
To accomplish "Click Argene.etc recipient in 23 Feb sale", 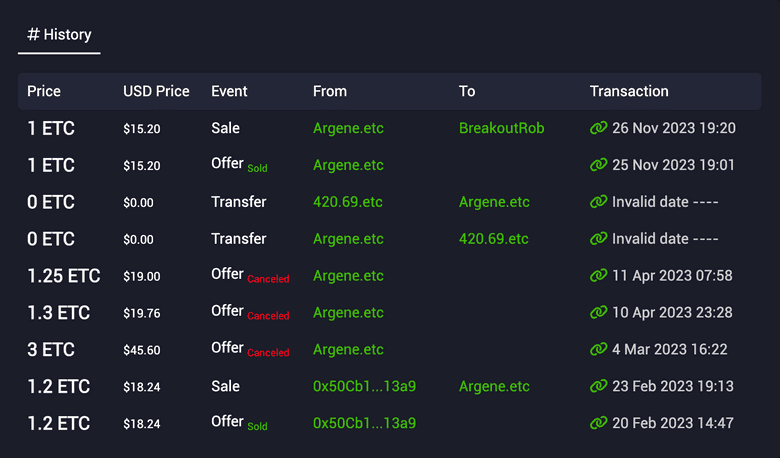I will pyautogui.click(x=494, y=386).
